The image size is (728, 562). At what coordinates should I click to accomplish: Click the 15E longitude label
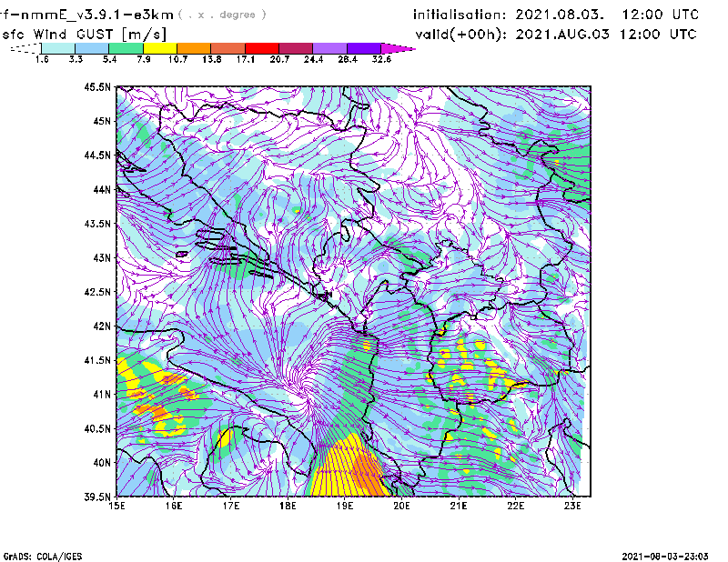[x=116, y=506]
